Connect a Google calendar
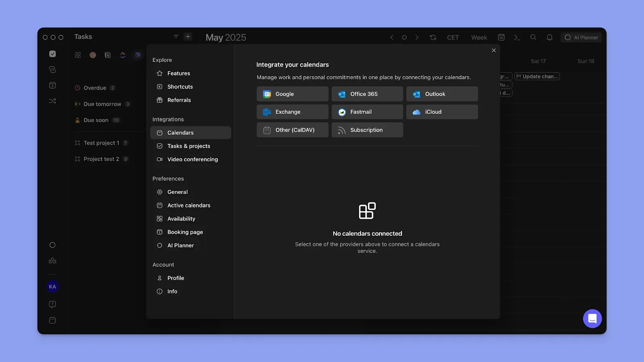Screen dimensions: 644x362 (x=292, y=94)
